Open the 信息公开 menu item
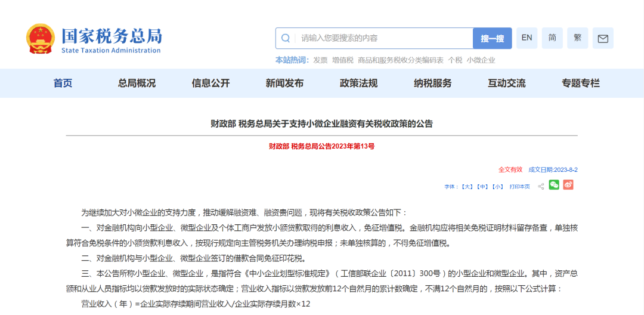Image resolution: width=644 pixels, height=315 pixels. pyautogui.click(x=210, y=84)
